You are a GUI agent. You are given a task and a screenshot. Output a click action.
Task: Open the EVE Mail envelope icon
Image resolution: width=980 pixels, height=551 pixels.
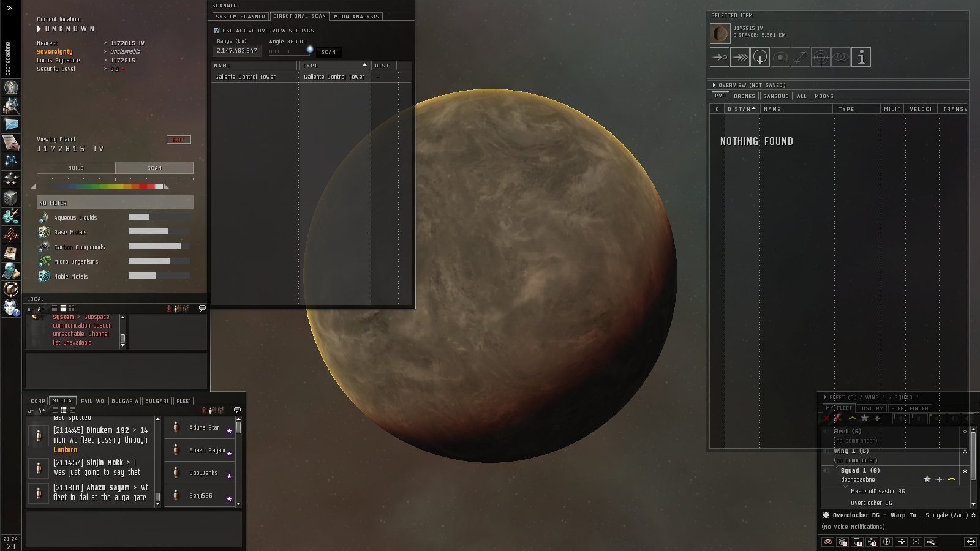click(11, 124)
